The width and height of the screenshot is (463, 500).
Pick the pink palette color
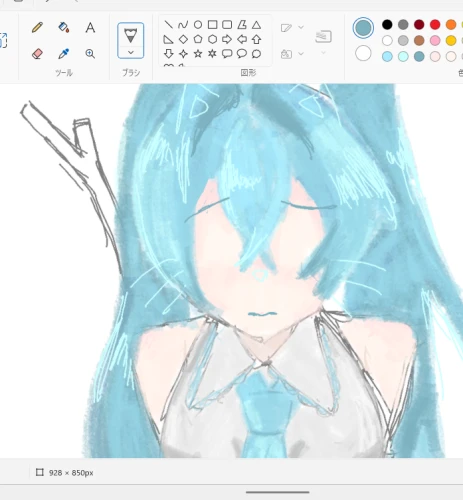[435, 40]
